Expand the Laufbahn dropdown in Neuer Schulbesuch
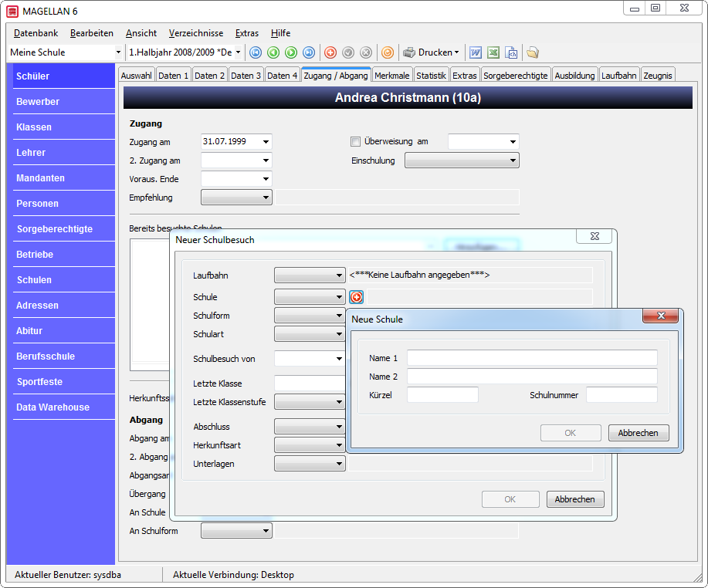 (x=339, y=275)
